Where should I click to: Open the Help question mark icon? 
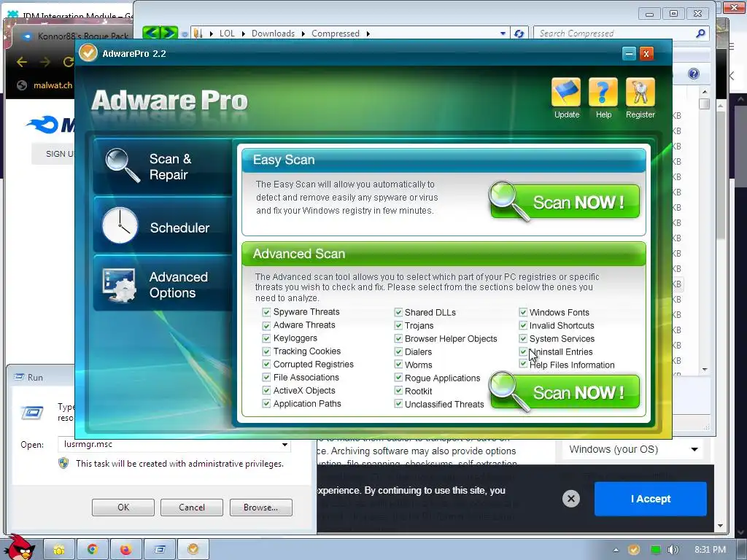pyautogui.click(x=603, y=93)
